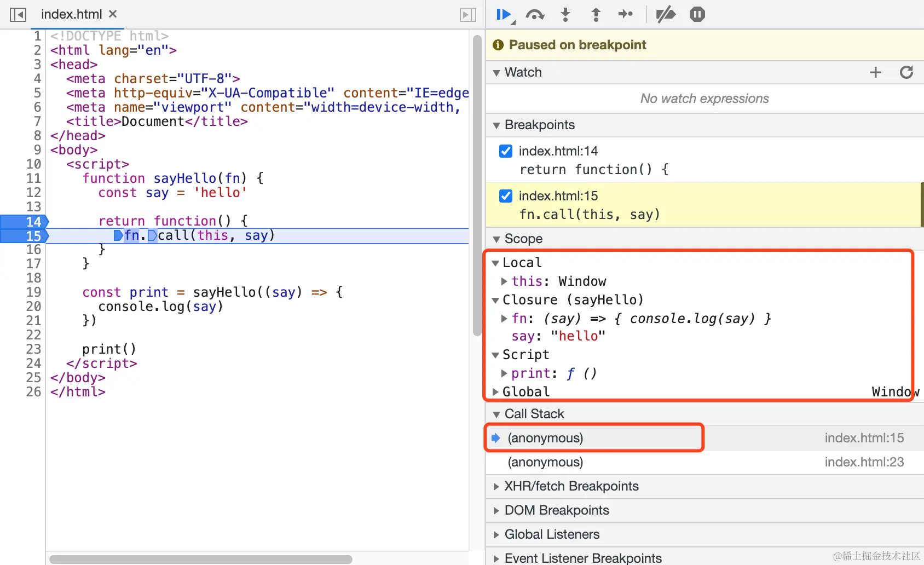Click the 'fn.call(this, say)' breakpoint snippet
The width and height of the screenshot is (924, 565).
590,215
